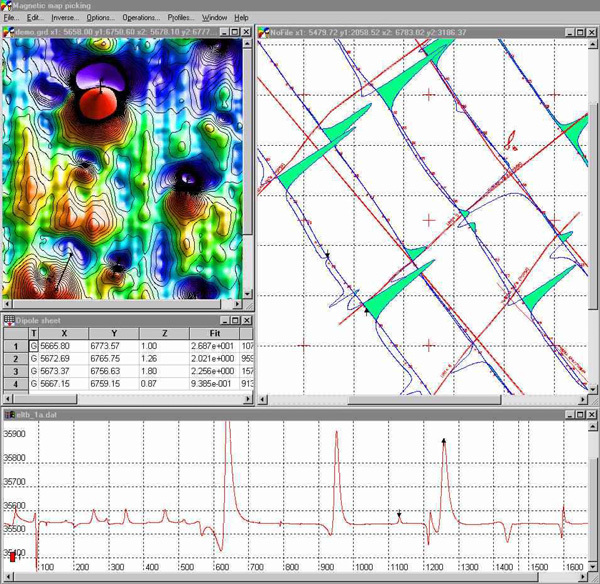Open the Inverse menu
Viewport: 600px width, 584px height.
coord(63,18)
